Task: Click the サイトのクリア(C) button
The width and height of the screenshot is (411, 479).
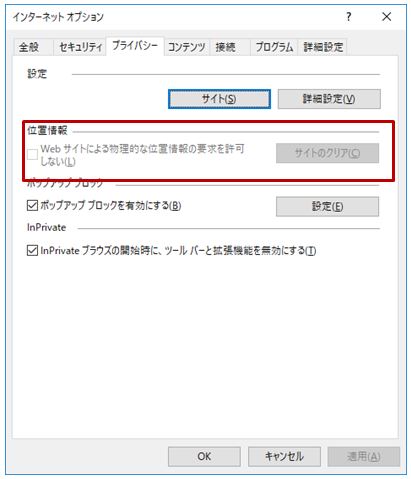Action: coord(327,153)
